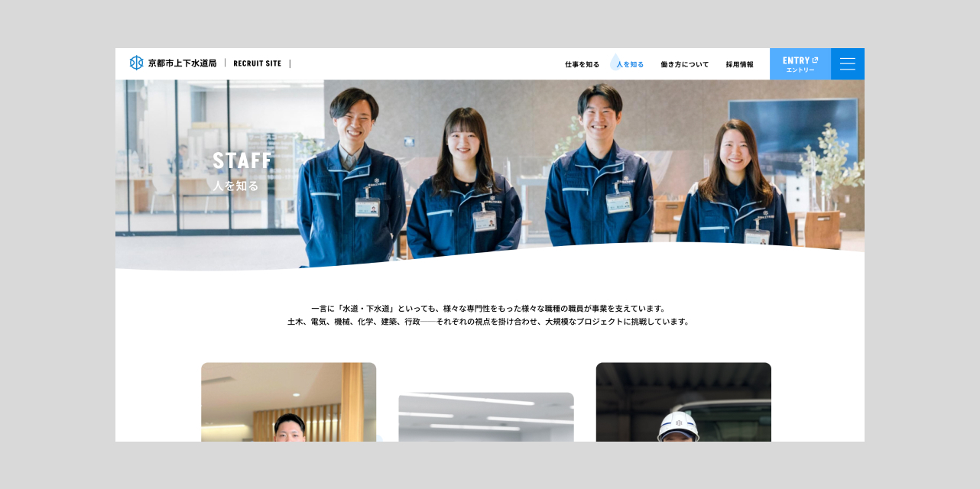The image size is (980, 489).
Task: Click the second person from left in hero photo
Action: 463,191
